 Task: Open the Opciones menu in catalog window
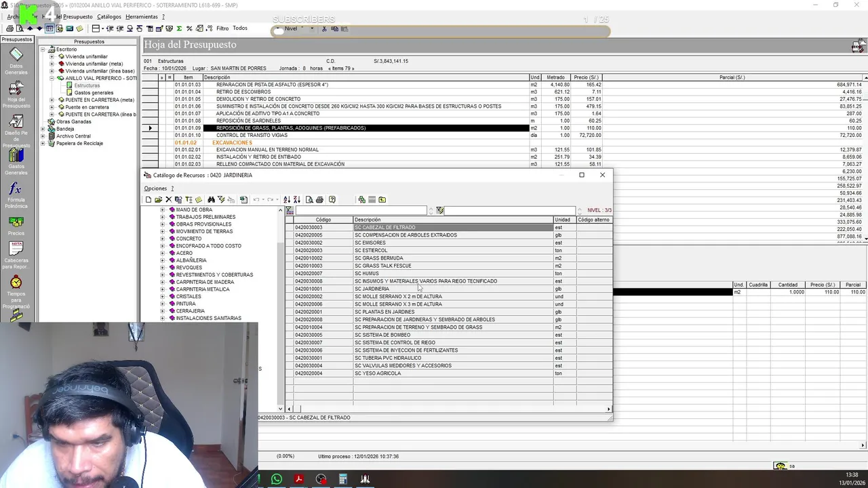coord(155,188)
